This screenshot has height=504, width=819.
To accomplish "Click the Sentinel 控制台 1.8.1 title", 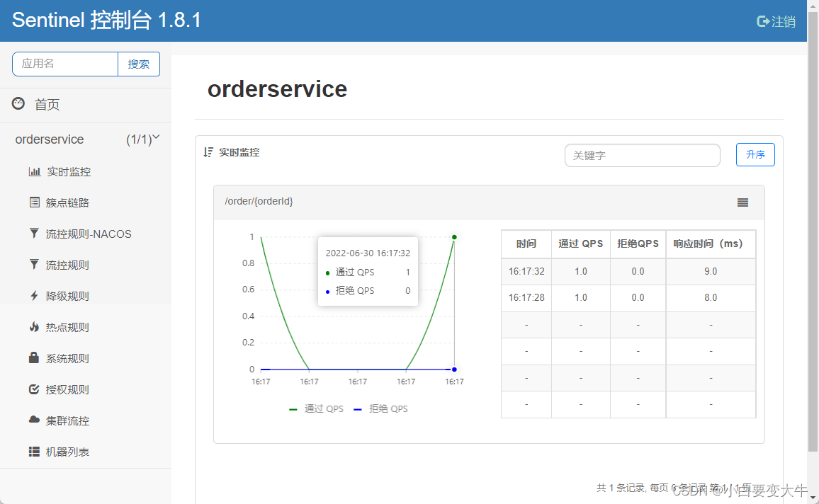I will 106,21.
